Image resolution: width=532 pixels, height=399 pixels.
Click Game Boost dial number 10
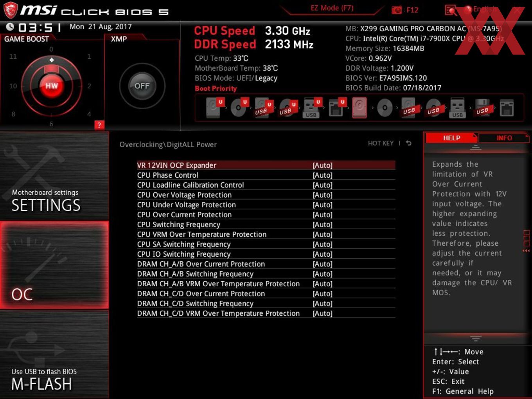pos(13,86)
